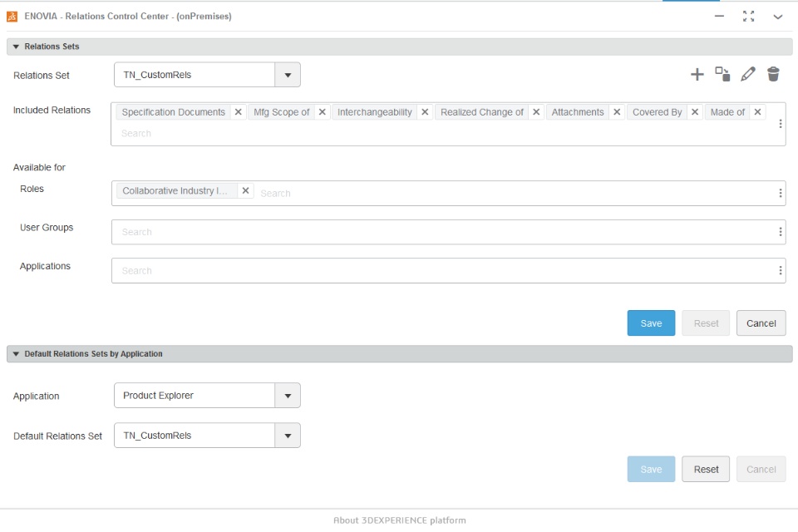
Task: Collapse Default Relations Sets by Application section
Action: click(x=16, y=354)
